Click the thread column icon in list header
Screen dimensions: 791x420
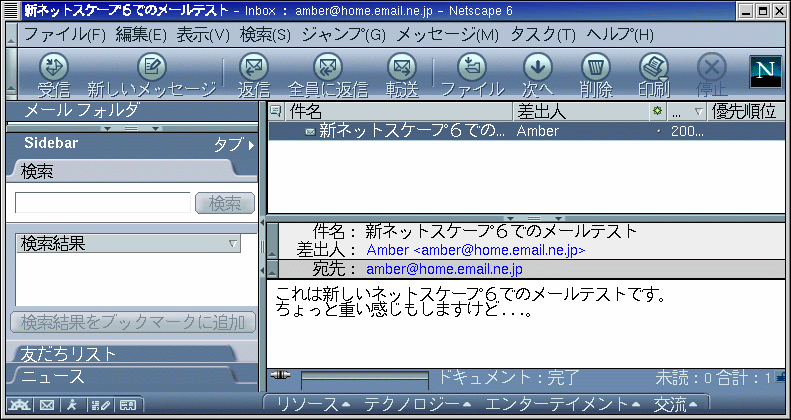[x=275, y=111]
